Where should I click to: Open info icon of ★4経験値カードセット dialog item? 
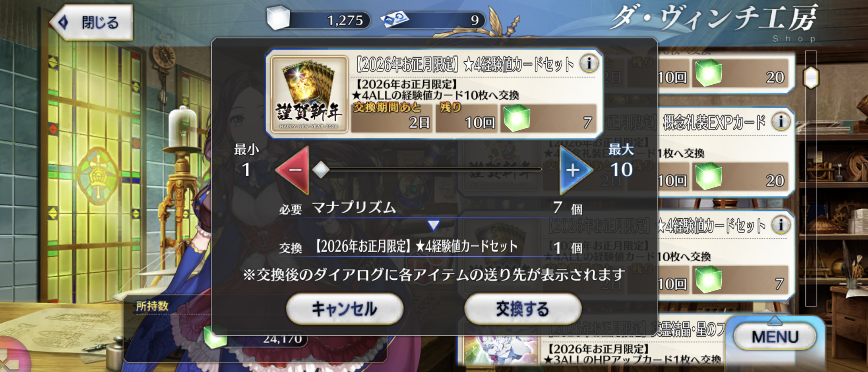pyautogui.click(x=589, y=63)
